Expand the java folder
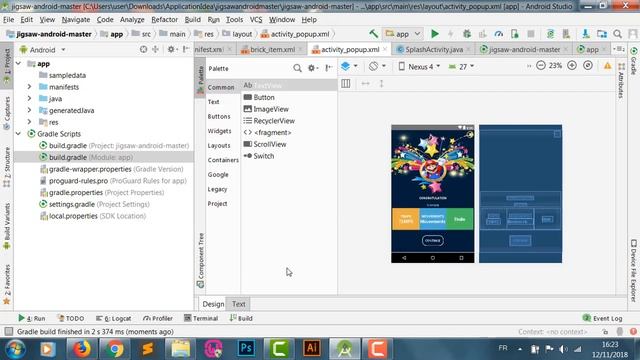This screenshot has height=360, width=640. (29, 99)
